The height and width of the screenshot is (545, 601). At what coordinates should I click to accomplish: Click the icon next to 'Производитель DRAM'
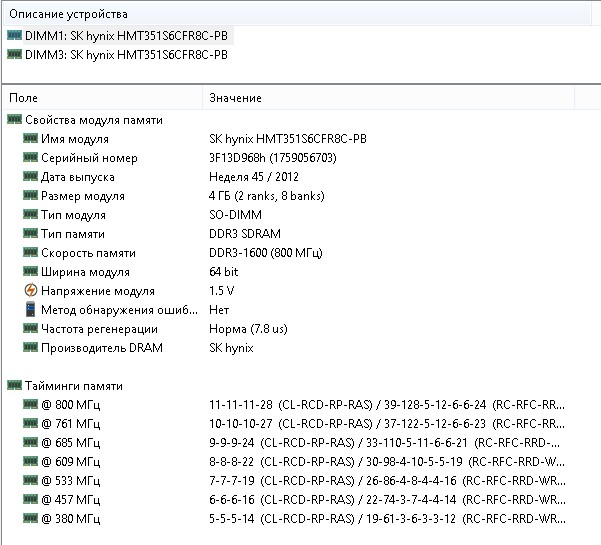click(30, 347)
